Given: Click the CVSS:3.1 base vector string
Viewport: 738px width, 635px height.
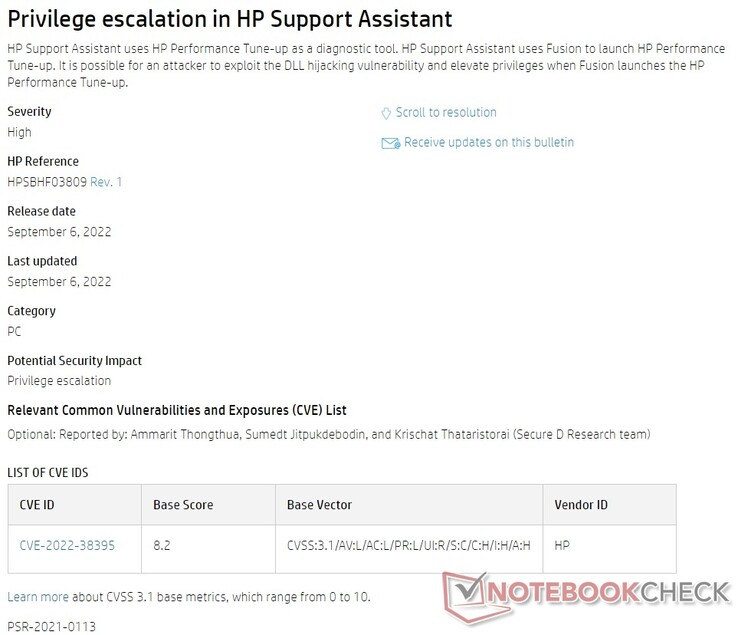Looking at the screenshot, I should click(409, 546).
